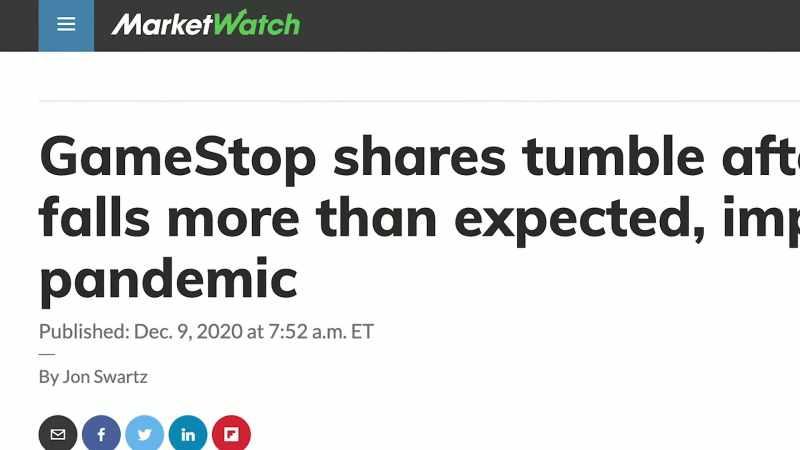Open the hamburger navigation menu
Image resolution: width=800 pixels, height=450 pixels.
pyautogui.click(x=66, y=24)
